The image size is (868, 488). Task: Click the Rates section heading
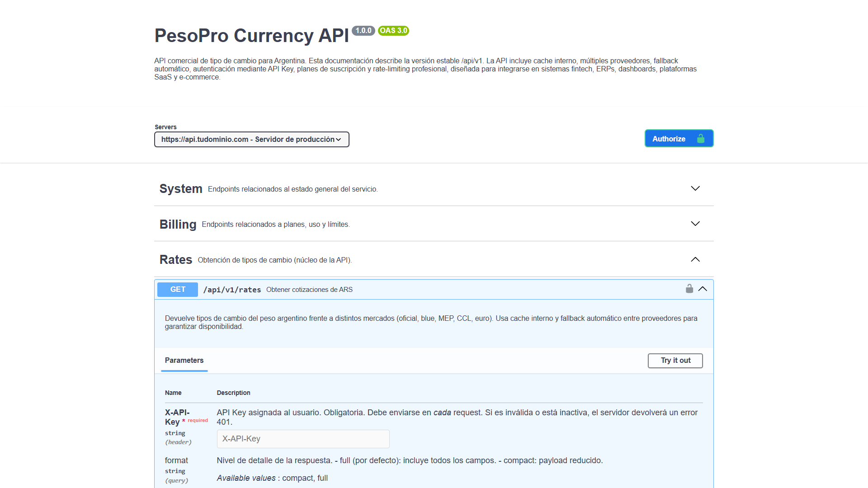[x=176, y=260]
